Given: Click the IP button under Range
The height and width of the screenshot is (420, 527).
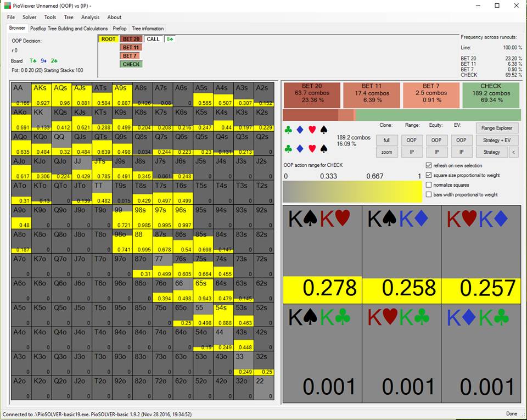Looking at the screenshot, I should [x=412, y=152].
